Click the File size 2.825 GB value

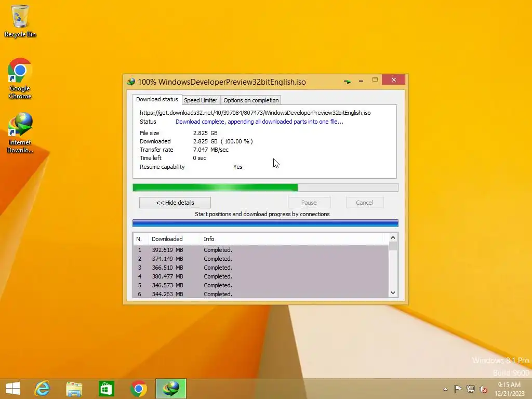[x=205, y=133]
